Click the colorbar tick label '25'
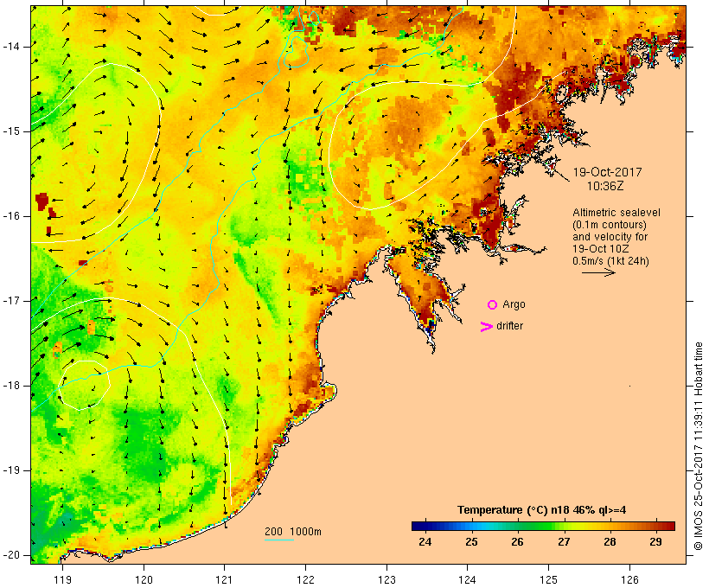Image resolution: width=709 pixels, height=588 pixels. click(x=471, y=542)
